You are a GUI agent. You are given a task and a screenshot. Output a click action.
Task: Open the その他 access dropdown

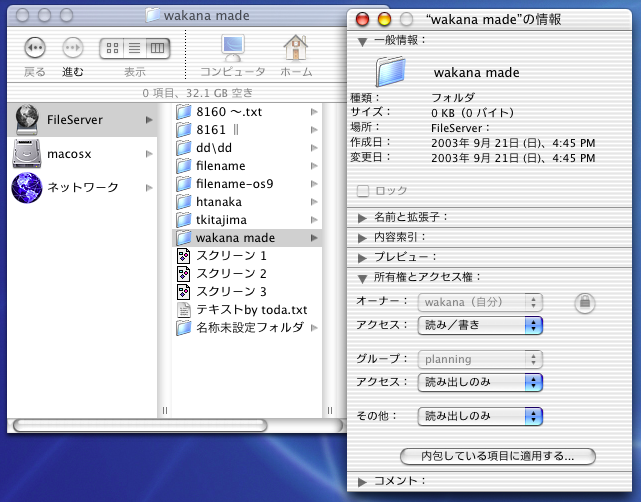482,415
